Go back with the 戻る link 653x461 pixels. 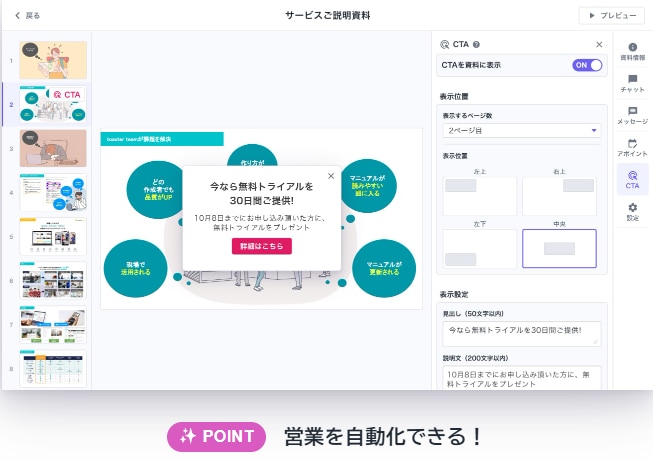pos(28,16)
